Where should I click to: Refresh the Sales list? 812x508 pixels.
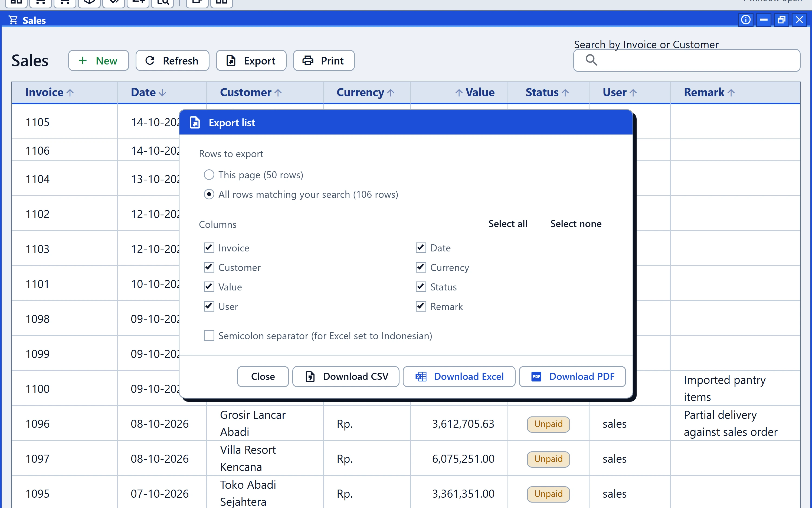(x=172, y=60)
